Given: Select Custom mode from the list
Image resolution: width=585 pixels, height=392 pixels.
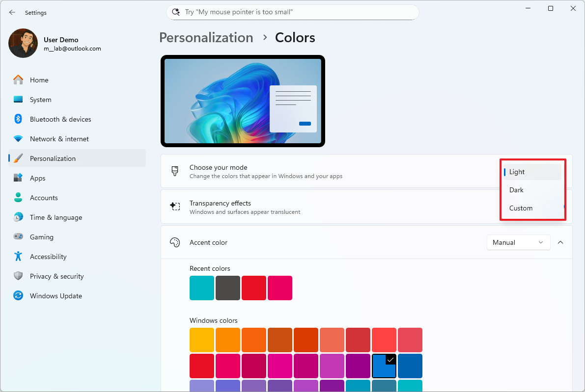Looking at the screenshot, I should [520, 208].
